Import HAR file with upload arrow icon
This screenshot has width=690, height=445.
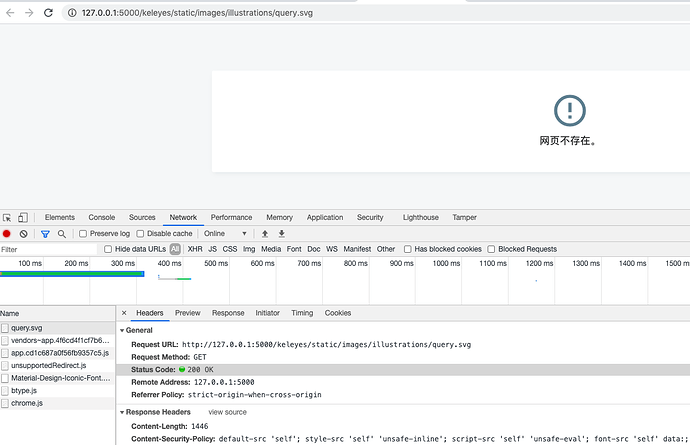pyautogui.click(x=264, y=234)
